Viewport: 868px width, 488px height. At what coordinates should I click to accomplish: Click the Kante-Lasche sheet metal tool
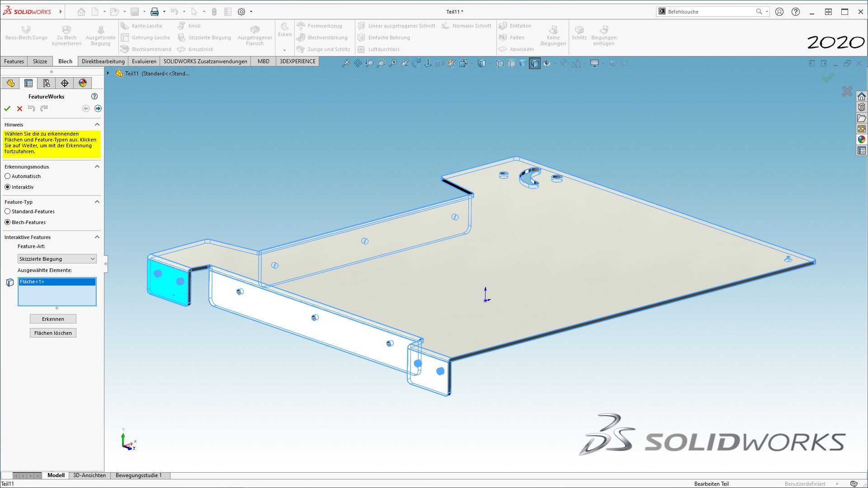pyautogui.click(x=142, y=26)
